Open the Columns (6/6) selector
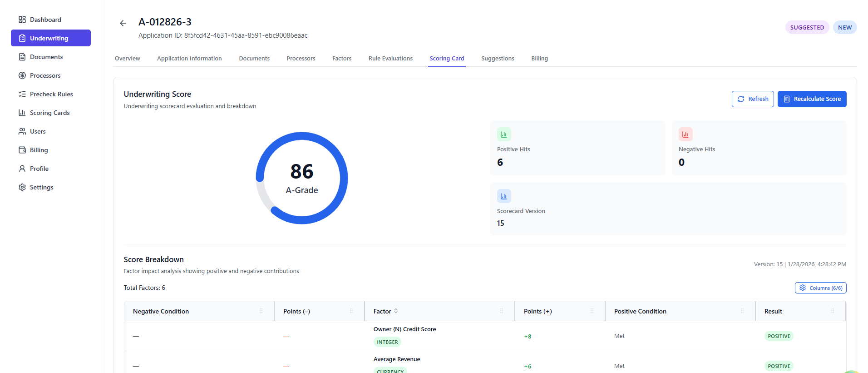 820,288
